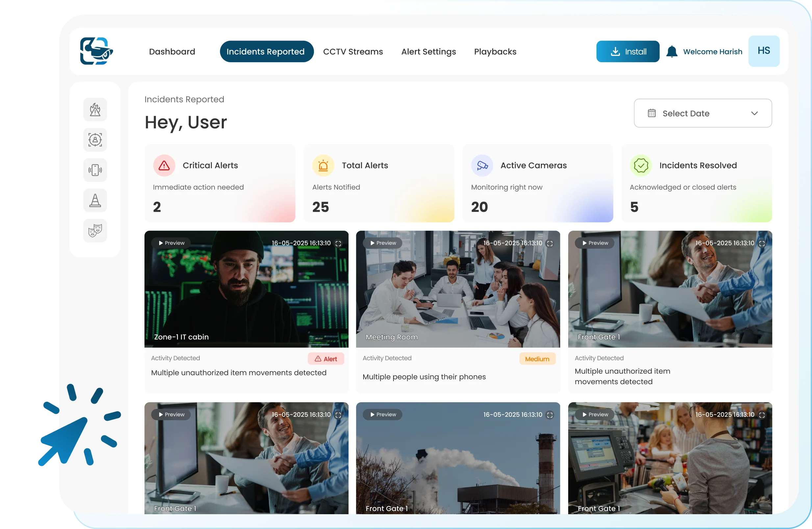Screen dimensions: 812x529
Task: Click the Critical Alerts warning icon
Action: [164, 166]
